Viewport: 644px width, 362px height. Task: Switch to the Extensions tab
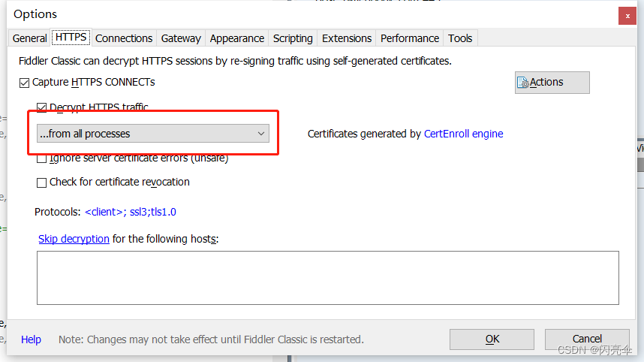[347, 38]
